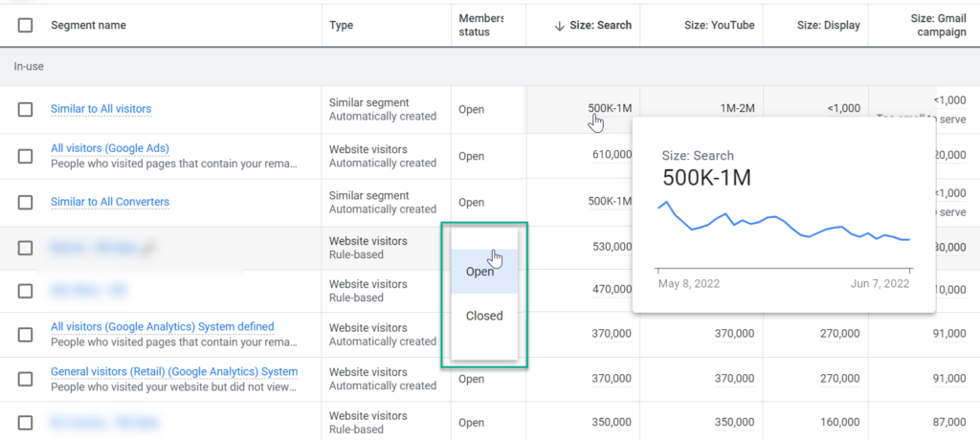
Task: Open the All visitors (Google Ads) segment
Action: 110,148
